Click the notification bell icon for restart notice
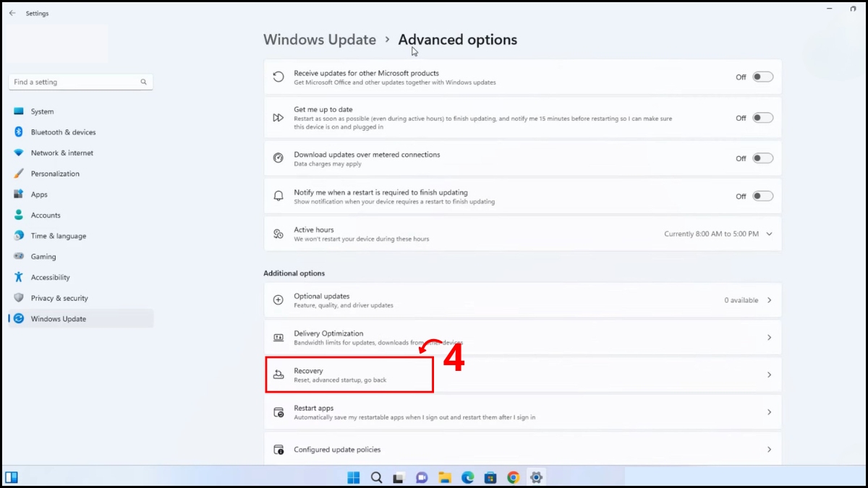This screenshot has width=868, height=488. (278, 196)
